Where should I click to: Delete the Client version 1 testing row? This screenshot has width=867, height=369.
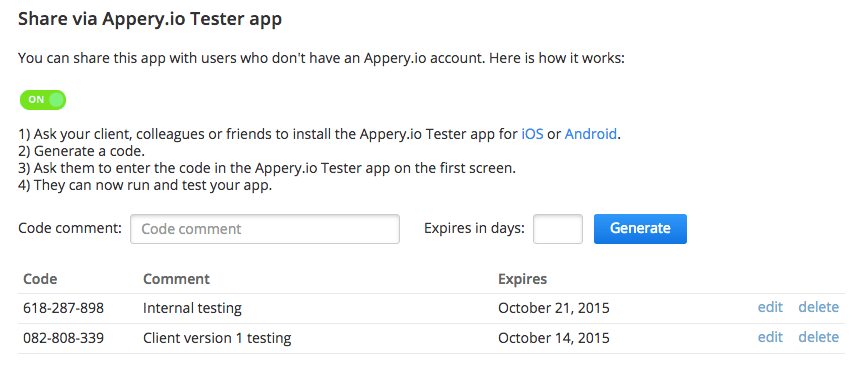(x=818, y=337)
